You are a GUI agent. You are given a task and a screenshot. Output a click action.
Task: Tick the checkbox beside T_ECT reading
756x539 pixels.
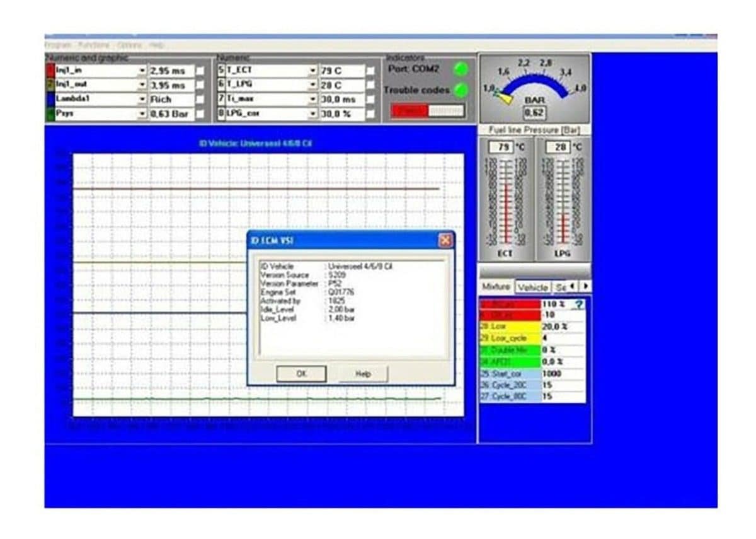[x=369, y=71]
